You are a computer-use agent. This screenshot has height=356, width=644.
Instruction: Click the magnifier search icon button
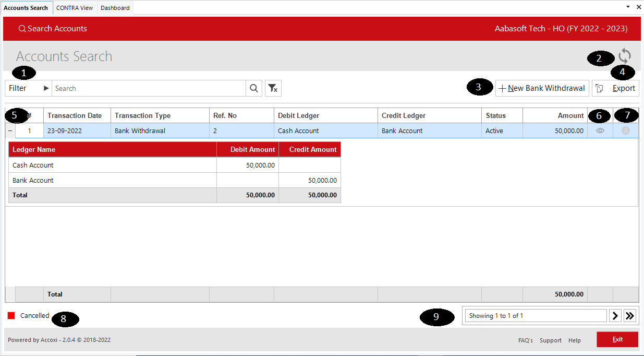(x=254, y=88)
